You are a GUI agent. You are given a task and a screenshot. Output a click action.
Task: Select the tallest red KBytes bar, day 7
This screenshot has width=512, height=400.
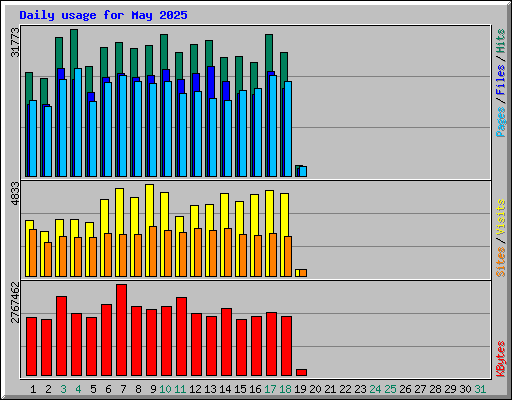tap(121, 330)
